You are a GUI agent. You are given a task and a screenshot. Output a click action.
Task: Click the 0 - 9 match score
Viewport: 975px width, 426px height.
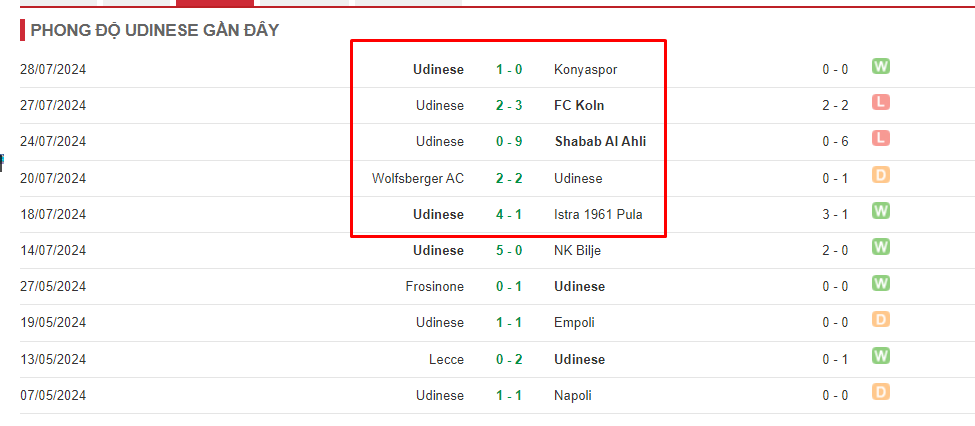[509, 142]
